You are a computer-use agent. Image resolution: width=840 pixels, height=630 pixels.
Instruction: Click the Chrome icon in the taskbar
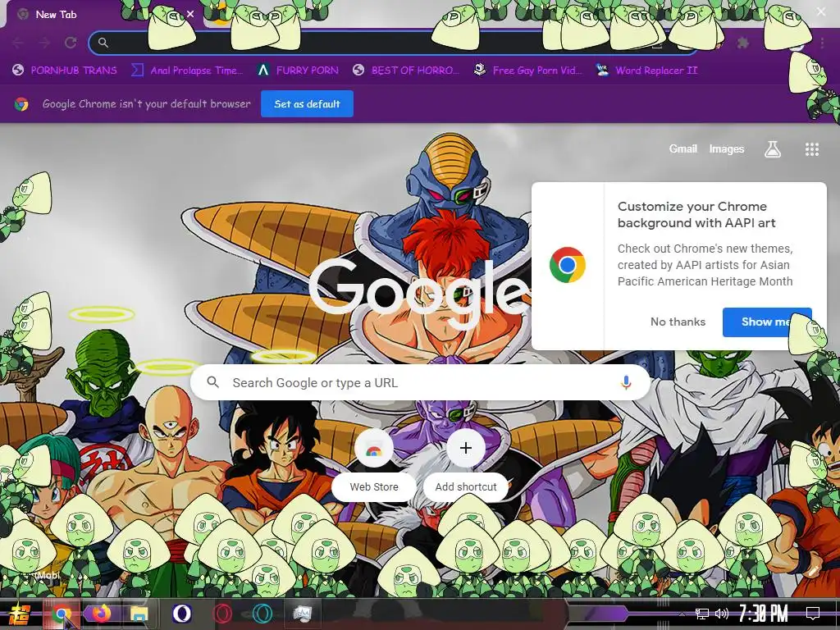(x=61, y=614)
